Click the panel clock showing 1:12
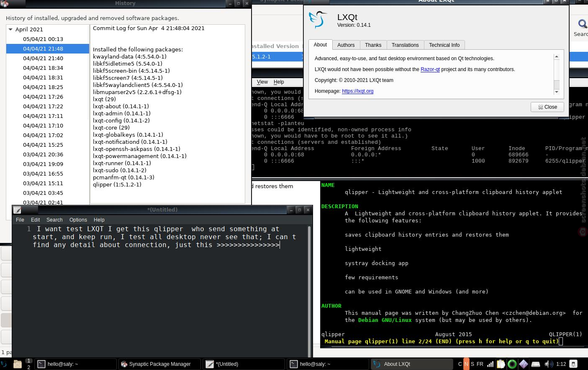Viewport: 588px width, 370px height. tap(561, 364)
